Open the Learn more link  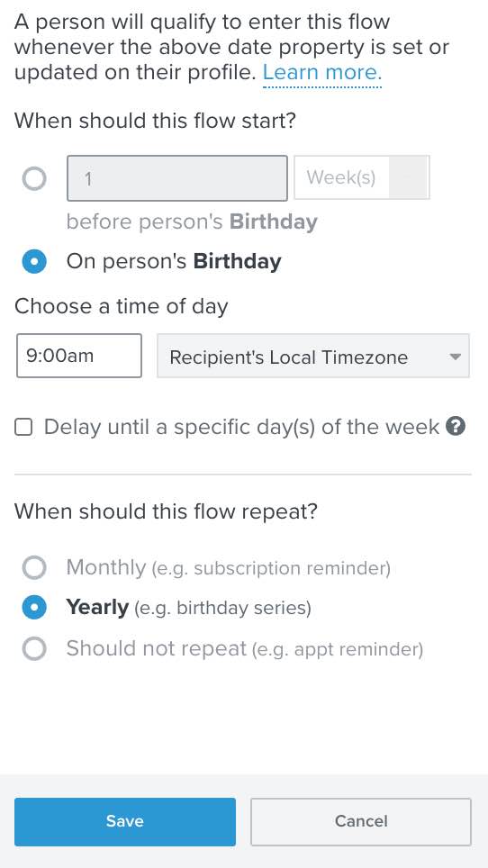click(x=322, y=73)
